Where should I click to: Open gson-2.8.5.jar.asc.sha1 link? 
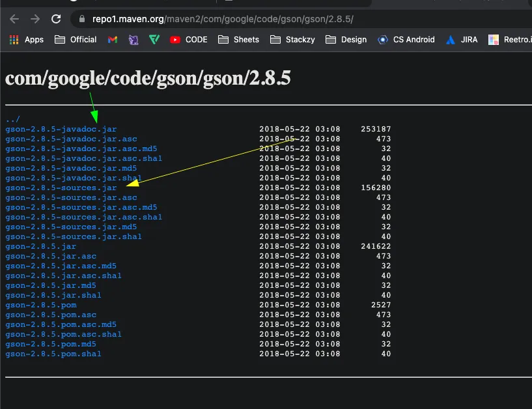point(63,276)
